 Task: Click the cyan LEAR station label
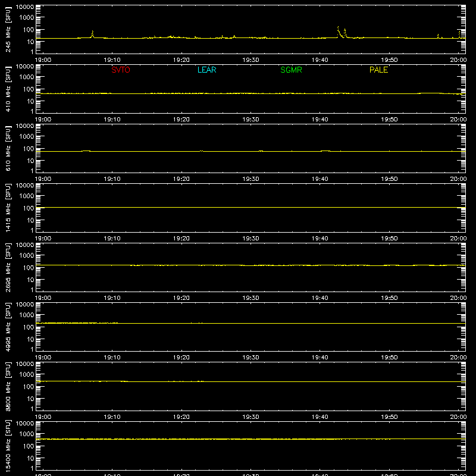tap(206, 70)
